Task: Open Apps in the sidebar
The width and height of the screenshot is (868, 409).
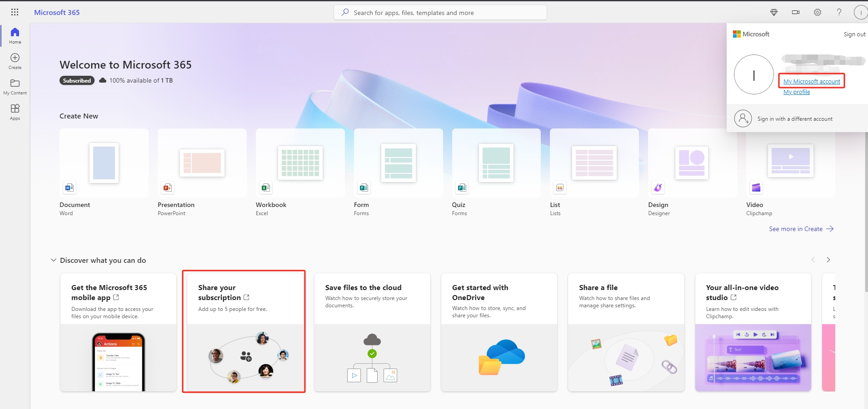Action: click(x=15, y=112)
